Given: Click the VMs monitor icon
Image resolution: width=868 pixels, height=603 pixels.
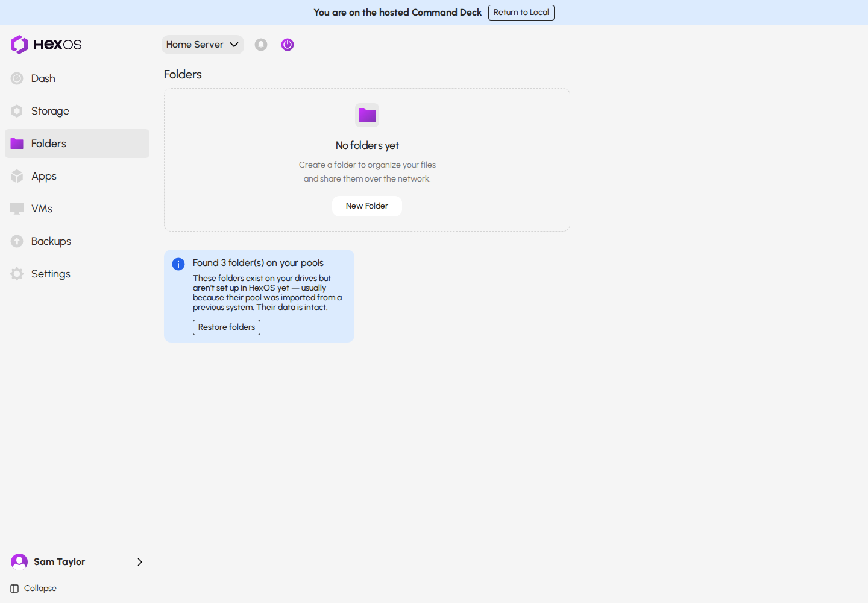Looking at the screenshot, I should coord(17,209).
